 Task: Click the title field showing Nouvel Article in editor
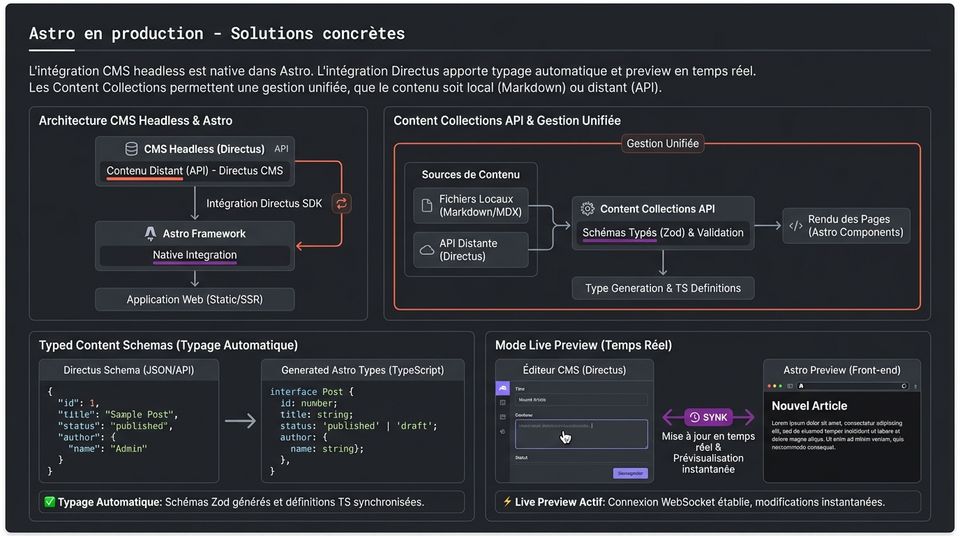point(581,399)
